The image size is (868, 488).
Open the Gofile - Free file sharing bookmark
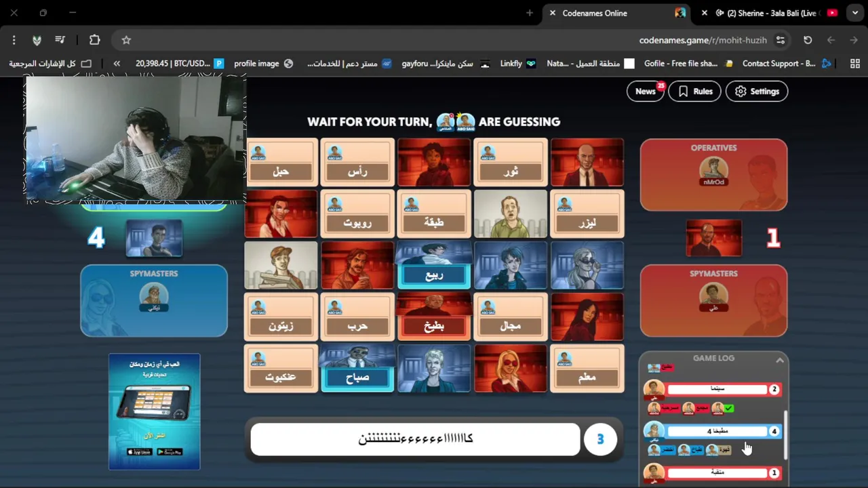click(x=688, y=64)
